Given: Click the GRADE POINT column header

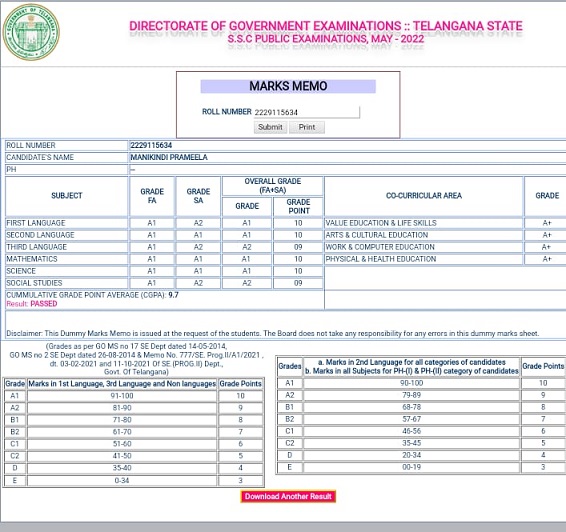Looking at the screenshot, I should (298, 206).
